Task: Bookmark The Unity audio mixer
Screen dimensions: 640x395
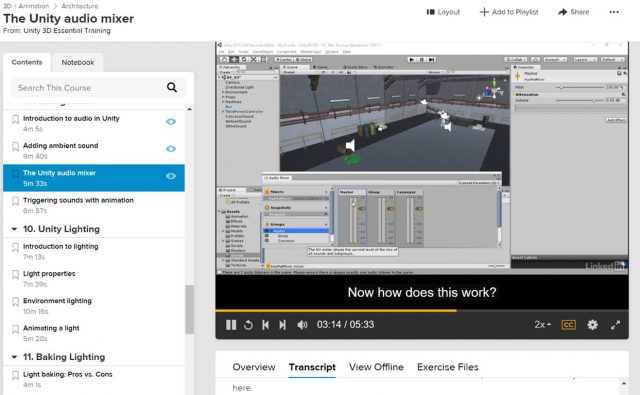Action: tap(16, 174)
